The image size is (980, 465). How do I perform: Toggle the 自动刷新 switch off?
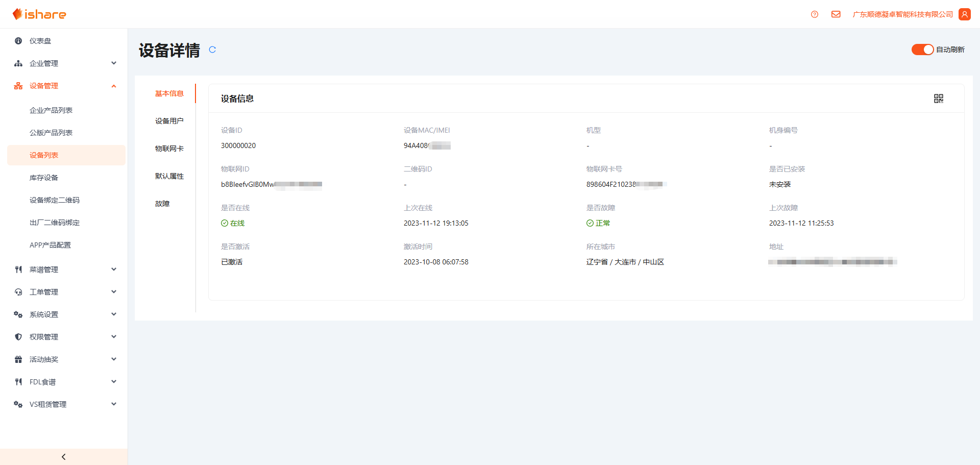922,50
